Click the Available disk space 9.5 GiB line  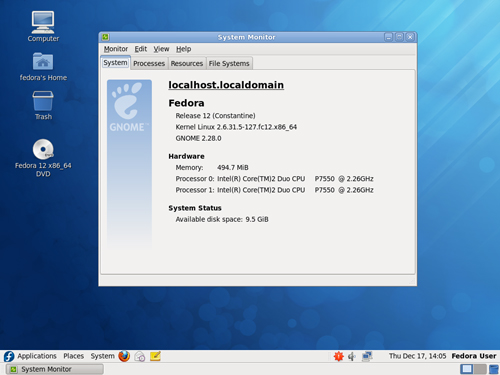click(x=222, y=219)
